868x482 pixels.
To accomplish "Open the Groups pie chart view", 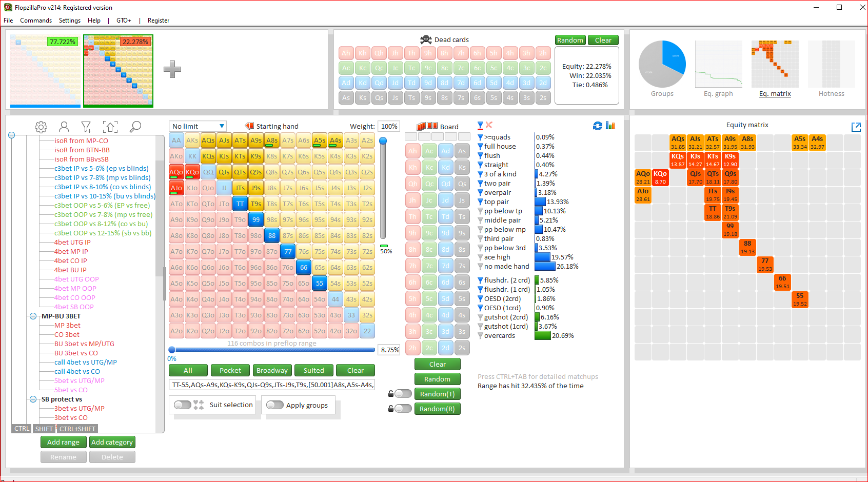I will [662, 69].
